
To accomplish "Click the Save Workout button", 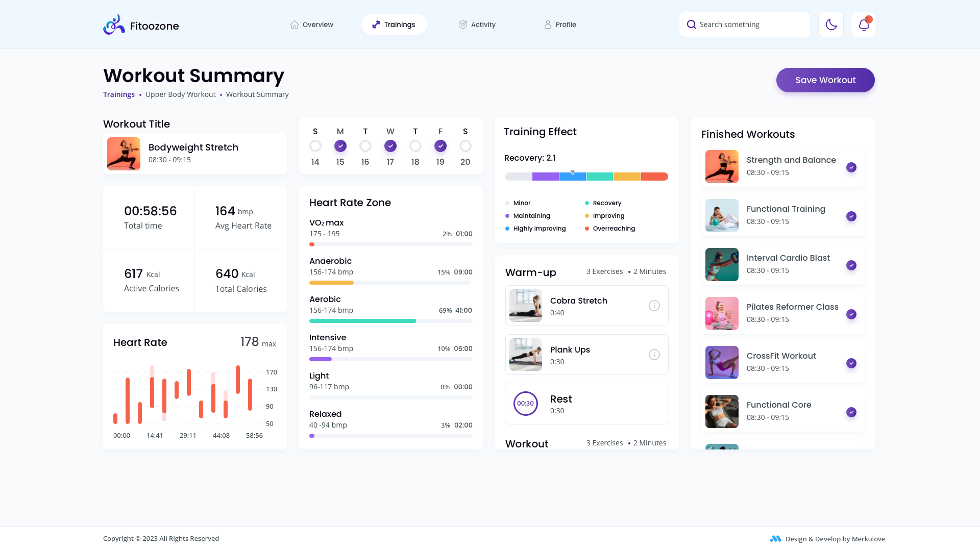I will point(825,80).
